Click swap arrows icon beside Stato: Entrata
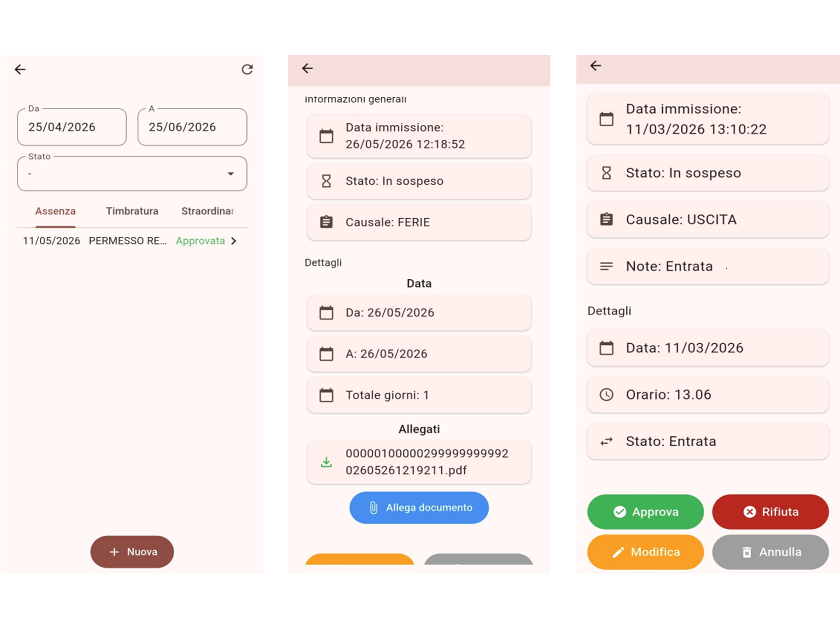The width and height of the screenshot is (840, 630). click(606, 441)
